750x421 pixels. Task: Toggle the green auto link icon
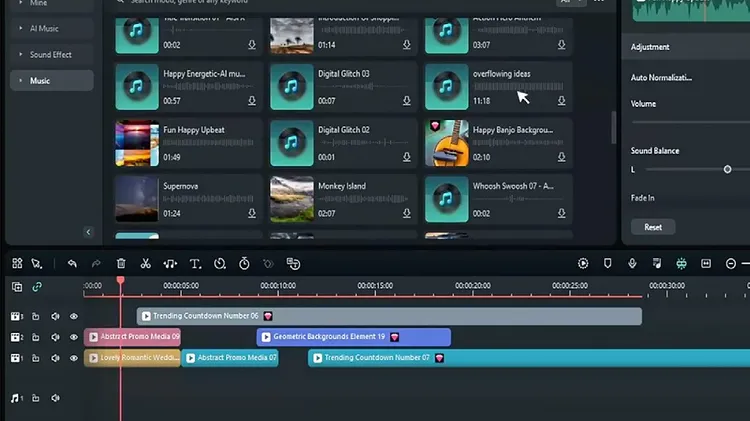point(37,287)
